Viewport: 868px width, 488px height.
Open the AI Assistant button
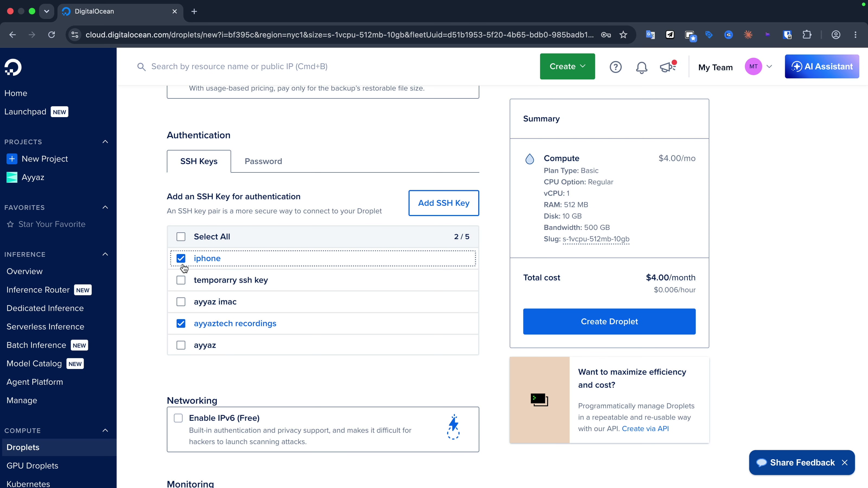pyautogui.click(x=822, y=66)
